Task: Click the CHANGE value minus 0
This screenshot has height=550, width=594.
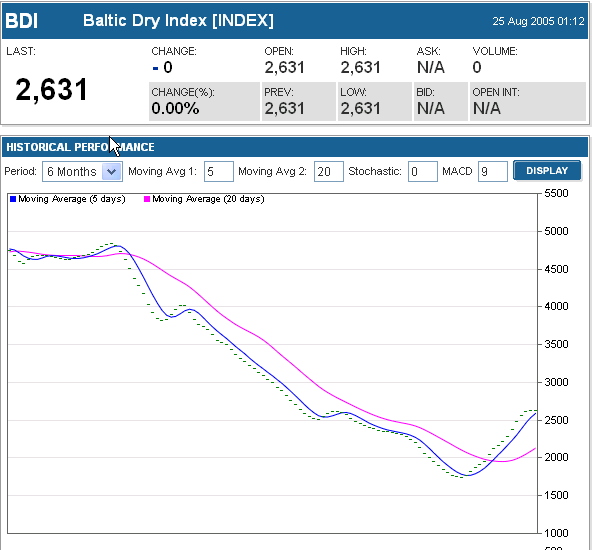Action: click(x=163, y=68)
